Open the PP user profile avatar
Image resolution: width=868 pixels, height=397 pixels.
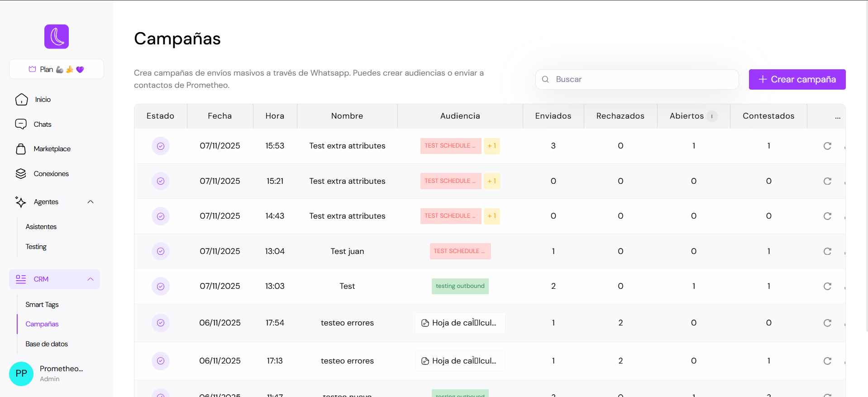21,373
